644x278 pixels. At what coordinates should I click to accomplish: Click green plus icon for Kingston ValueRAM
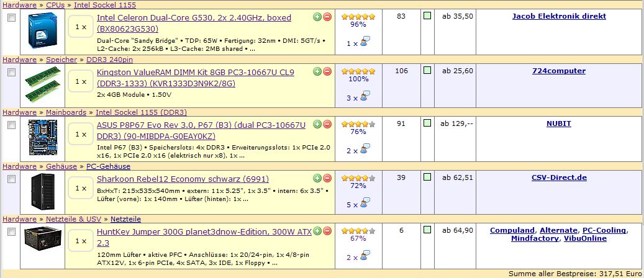click(317, 71)
